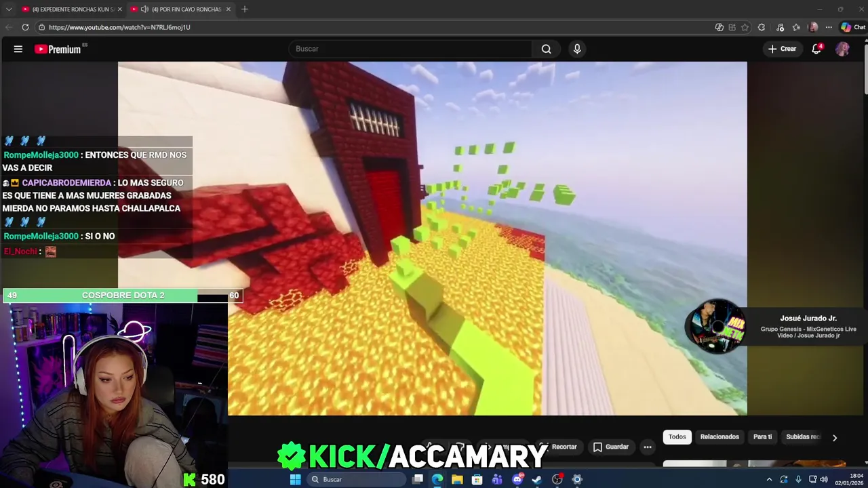Open YouTube notifications bell
The image size is (868, 488).
817,49
